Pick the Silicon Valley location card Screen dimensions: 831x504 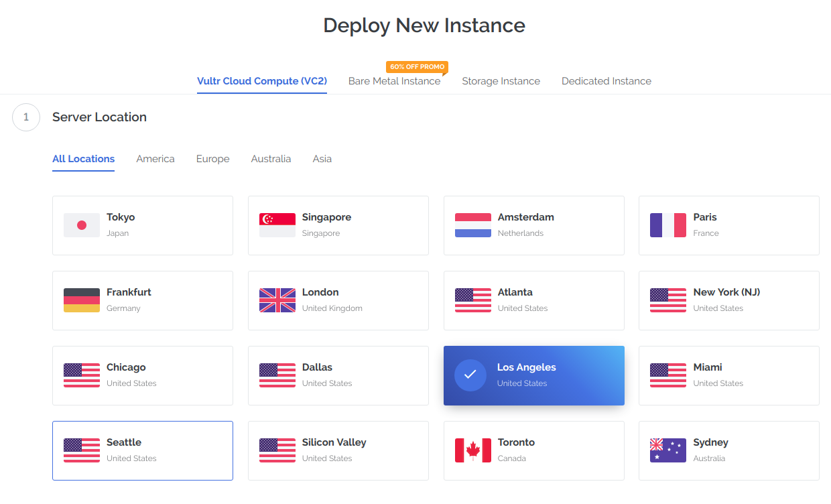338,450
